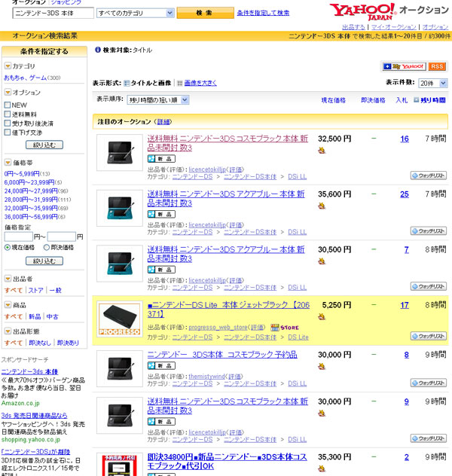Add the 32,500 yen item to watchlist
This screenshot has width=452, height=476.
coord(429,175)
